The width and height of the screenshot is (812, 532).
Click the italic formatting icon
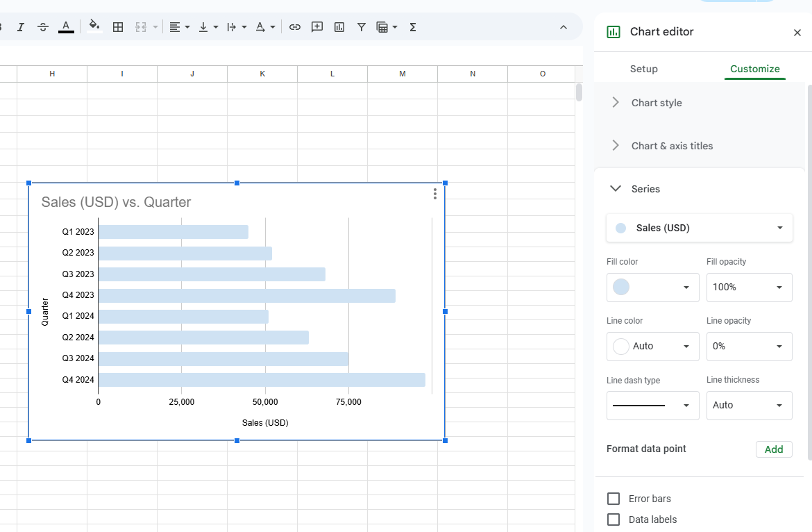tap(21, 27)
